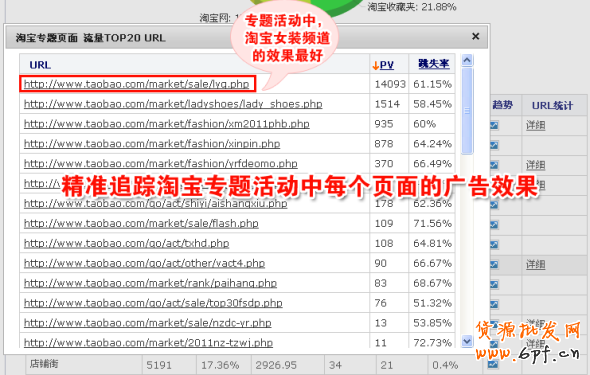The height and width of the screenshot is (375, 590).
Task: Open first 详细 link under URL统计
Action: tap(535, 125)
